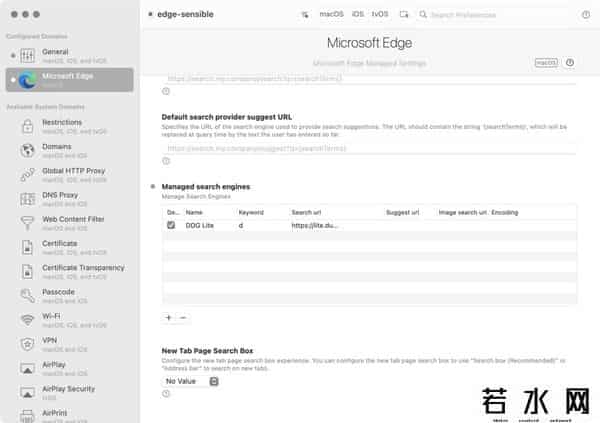Click the Keyword column header
Viewport: 600px width, 423px height.
click(251, 212)
